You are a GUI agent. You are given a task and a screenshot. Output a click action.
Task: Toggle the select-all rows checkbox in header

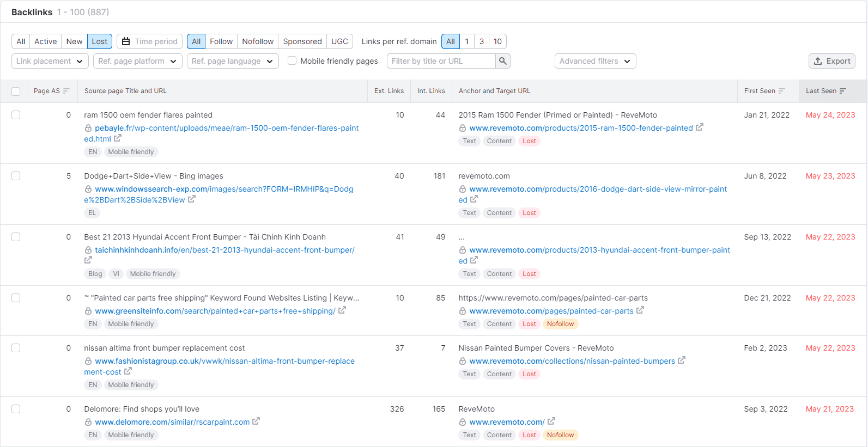[x=16, y=91]
